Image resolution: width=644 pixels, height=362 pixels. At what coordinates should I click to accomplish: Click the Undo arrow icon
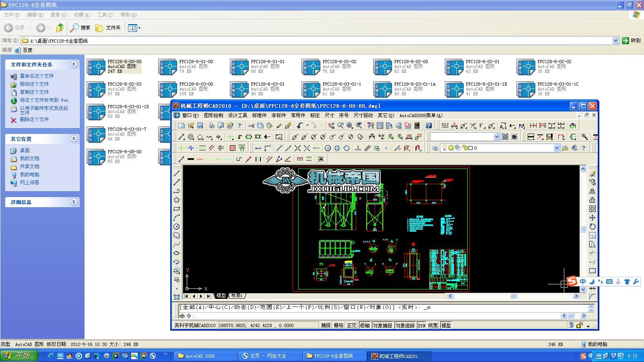(300, 125)
